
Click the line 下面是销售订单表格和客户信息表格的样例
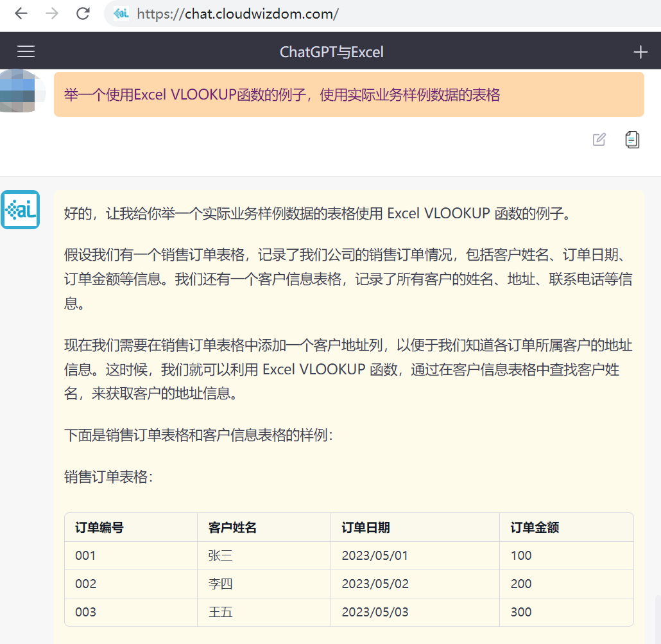pyautogui.click(x=198, y=435)
